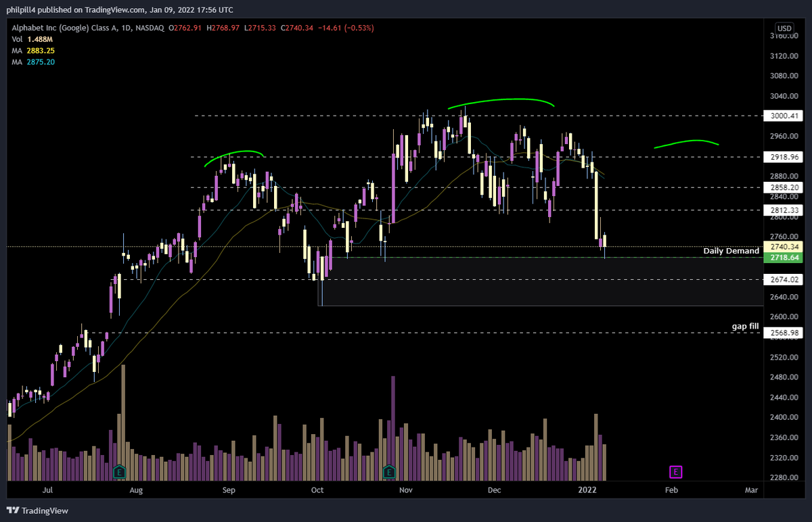Screen dimensions: 812x522
Task: Click the MA 2875.20 indicator label
Action: (x=32, y=62)
